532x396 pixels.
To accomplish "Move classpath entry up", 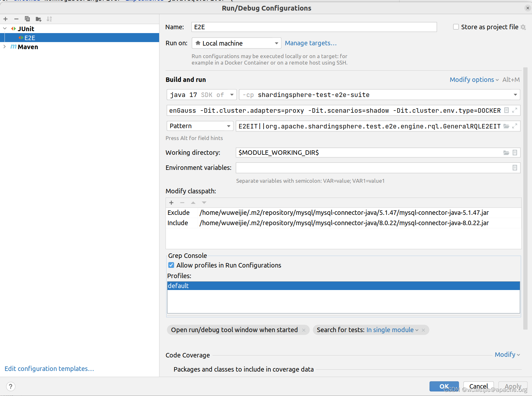I will tap(193, 203).
